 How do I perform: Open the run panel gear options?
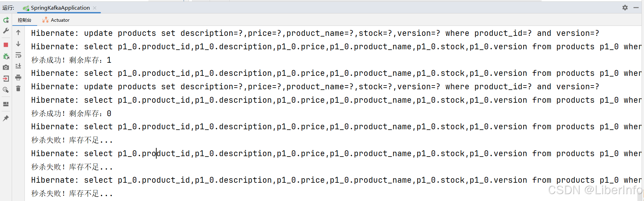coord(625,8)
